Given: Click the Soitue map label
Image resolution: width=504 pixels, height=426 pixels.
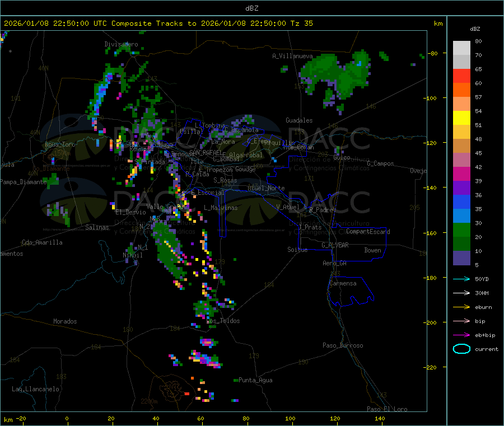Looking at the screenshot, I should coord(297,250).
